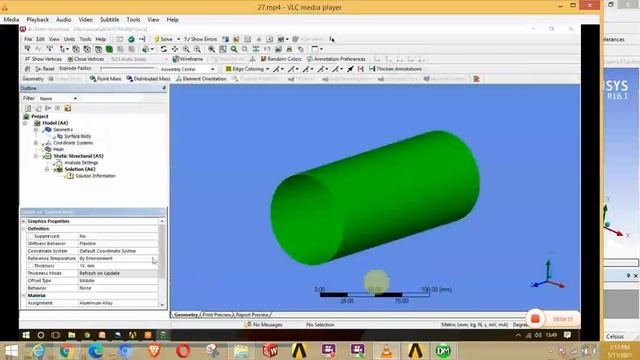The image size is (640, 360).
Task: Open VLC Audio menu
Action: point(63,20)
